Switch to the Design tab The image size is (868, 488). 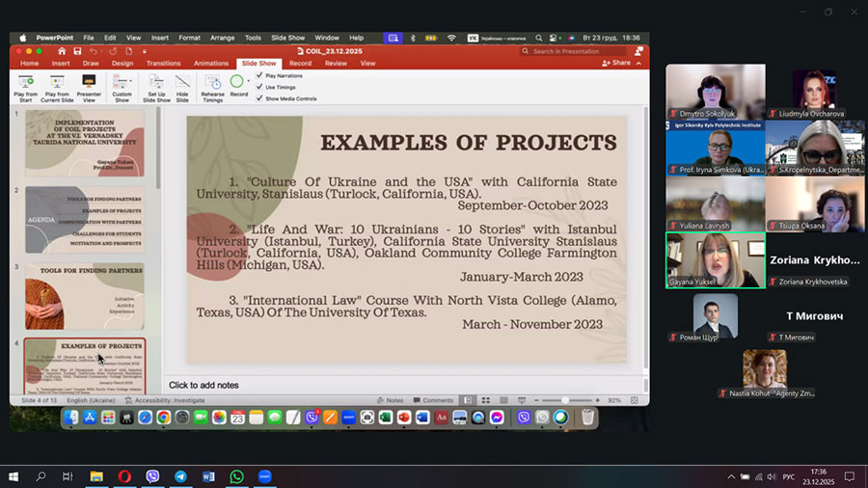coord(122,63)
